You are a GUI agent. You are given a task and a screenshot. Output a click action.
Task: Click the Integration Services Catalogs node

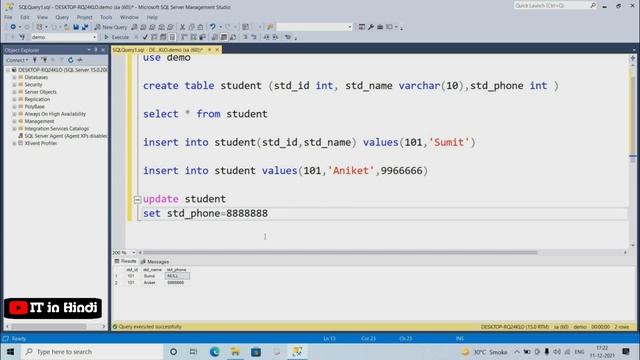coord(56,129)
